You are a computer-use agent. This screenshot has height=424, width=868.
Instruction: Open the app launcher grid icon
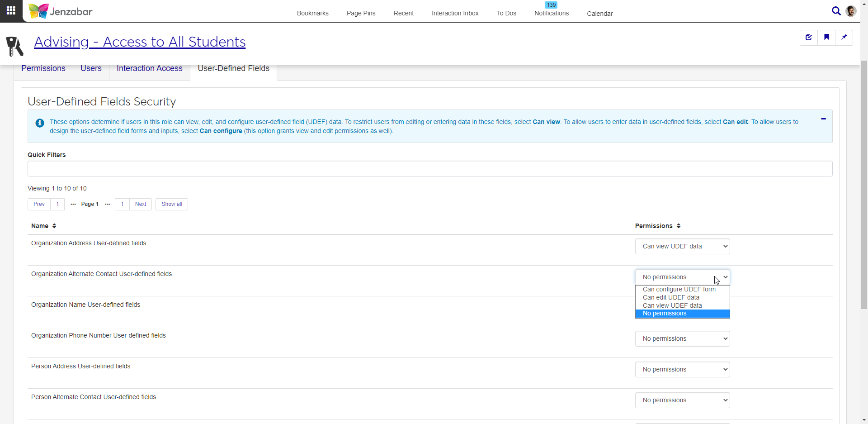(x=11, y=10)
